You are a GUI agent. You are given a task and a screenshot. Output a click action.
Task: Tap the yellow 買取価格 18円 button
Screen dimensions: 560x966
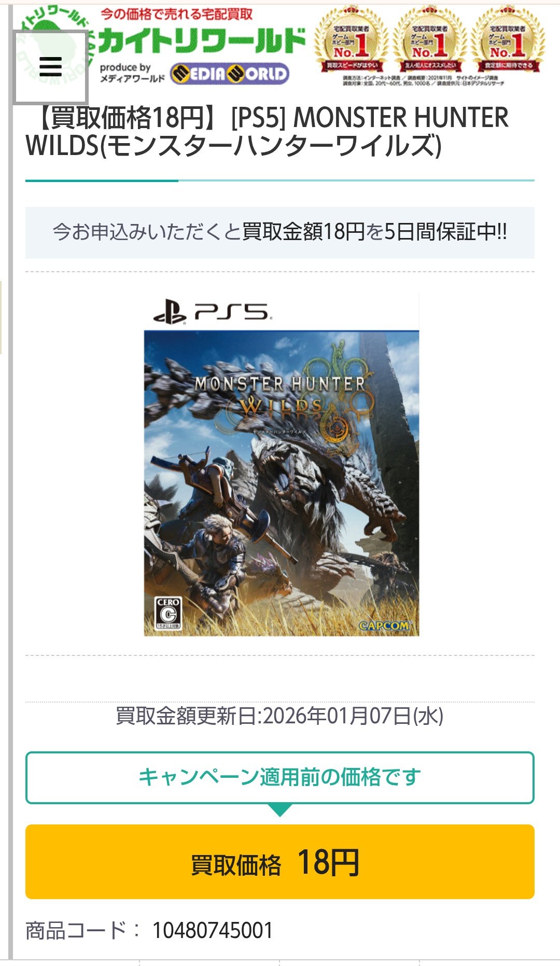coord(280,862)
